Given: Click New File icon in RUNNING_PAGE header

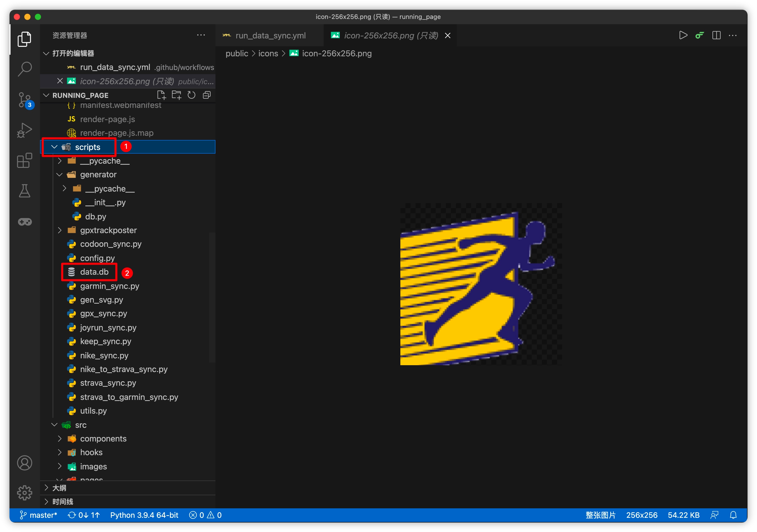Looking at the screenshot, I should click(x=161, y=95).
